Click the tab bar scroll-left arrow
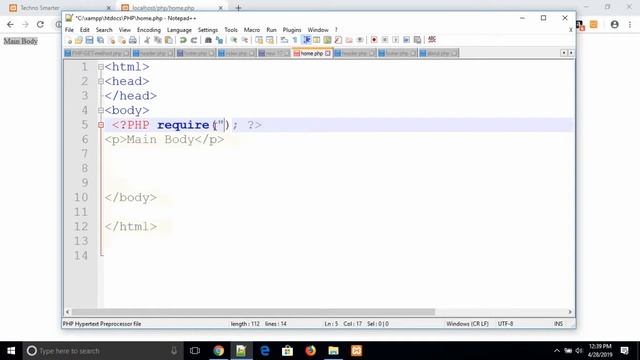 tap(564, 53)
